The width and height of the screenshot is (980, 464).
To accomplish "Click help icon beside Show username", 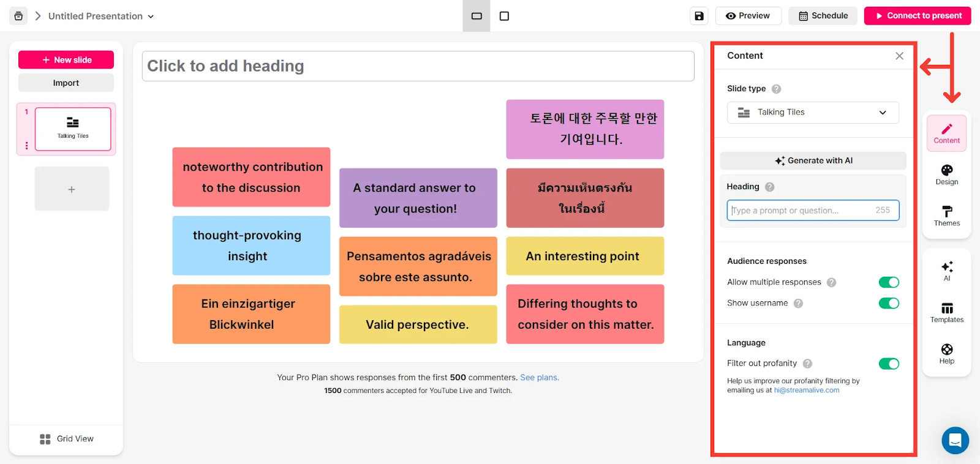I will 798,303.
